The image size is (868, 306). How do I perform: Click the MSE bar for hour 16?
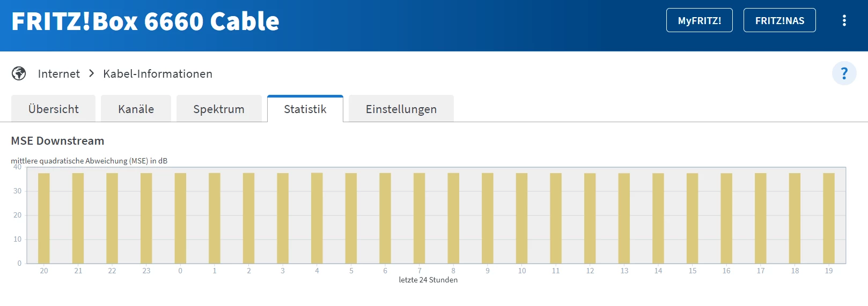click(x=726, y=218)
